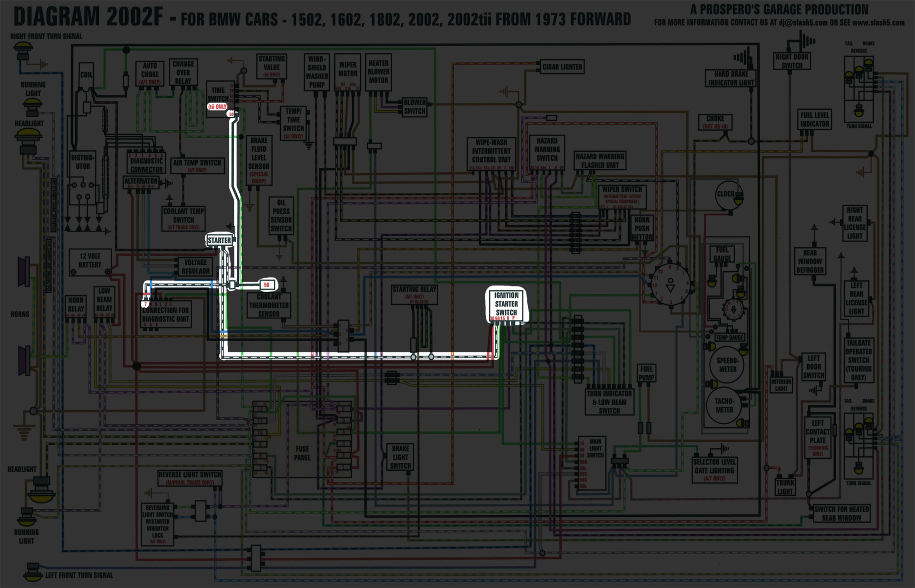Open the www.slash5.com website link
The width and height of the screenshot is (915, 588).
point(878,23)
